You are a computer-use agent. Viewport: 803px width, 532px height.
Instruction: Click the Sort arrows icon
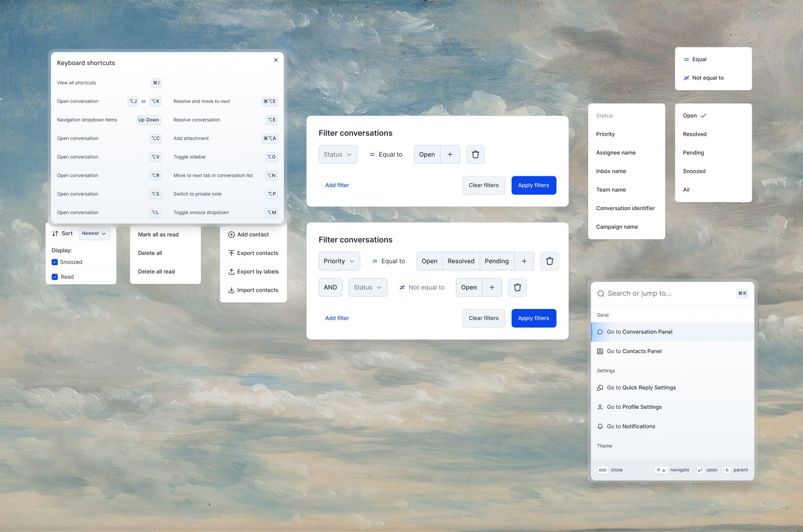tap(55, 233)
